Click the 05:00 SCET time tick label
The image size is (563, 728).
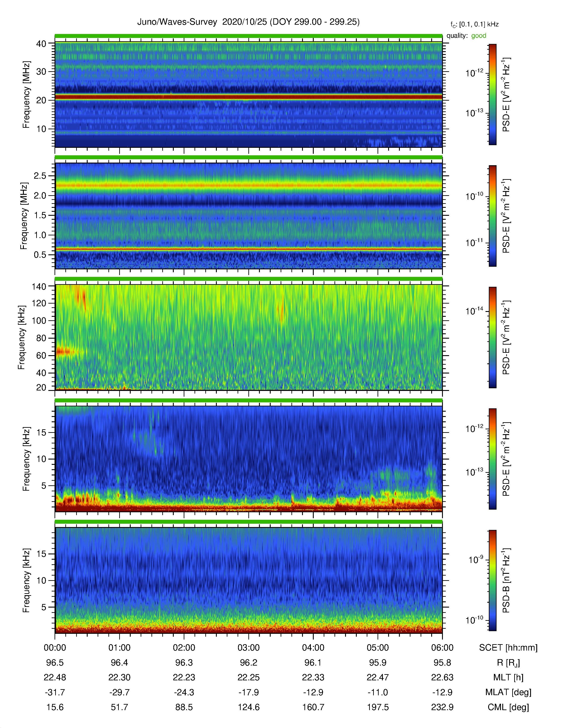tap(378, 648)
